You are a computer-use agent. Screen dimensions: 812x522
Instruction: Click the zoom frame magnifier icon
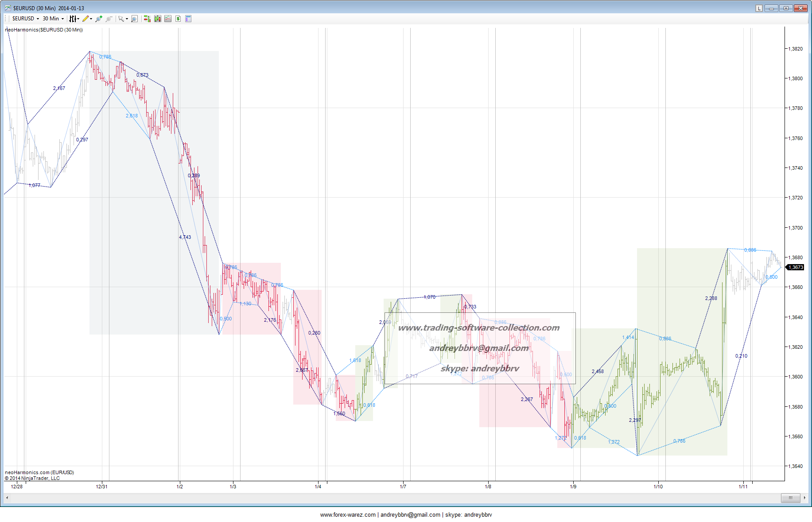(135, 19)
